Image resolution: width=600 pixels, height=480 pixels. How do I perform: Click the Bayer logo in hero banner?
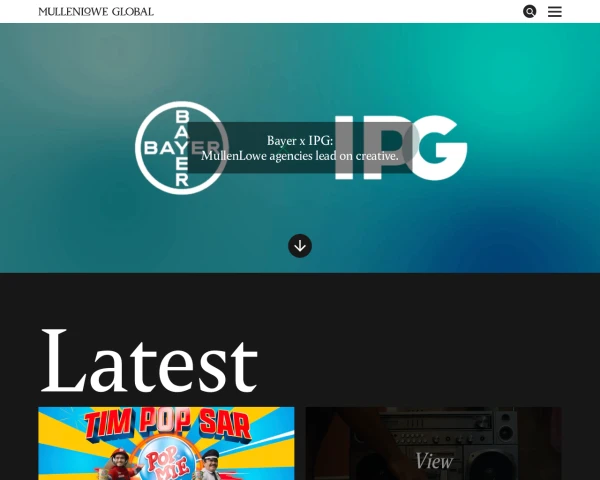point(182,148)
